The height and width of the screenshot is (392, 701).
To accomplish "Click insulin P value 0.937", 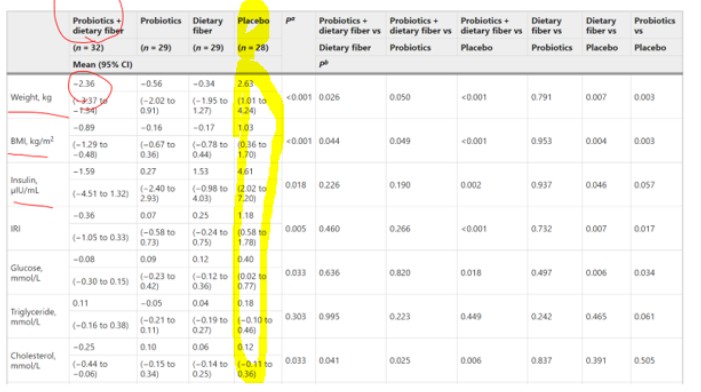I will [x=541, y=185].
